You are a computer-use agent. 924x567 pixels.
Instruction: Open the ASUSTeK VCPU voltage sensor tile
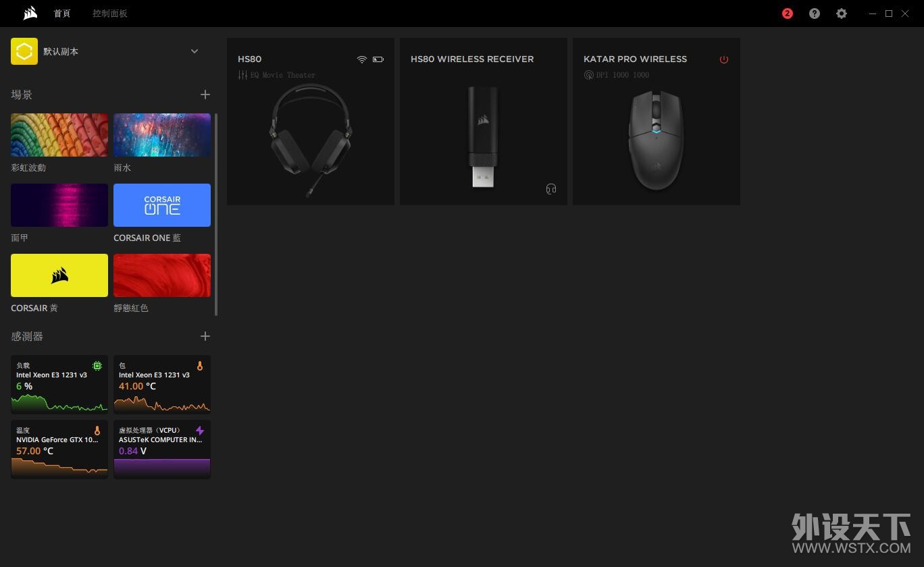[x=162, y=449]
